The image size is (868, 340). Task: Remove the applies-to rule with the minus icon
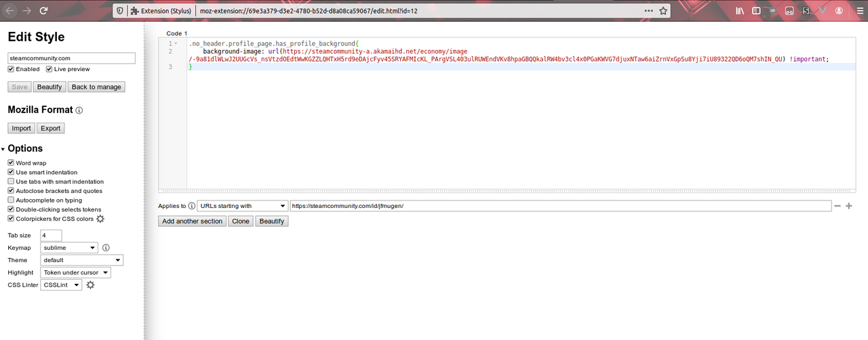(837, 206)
